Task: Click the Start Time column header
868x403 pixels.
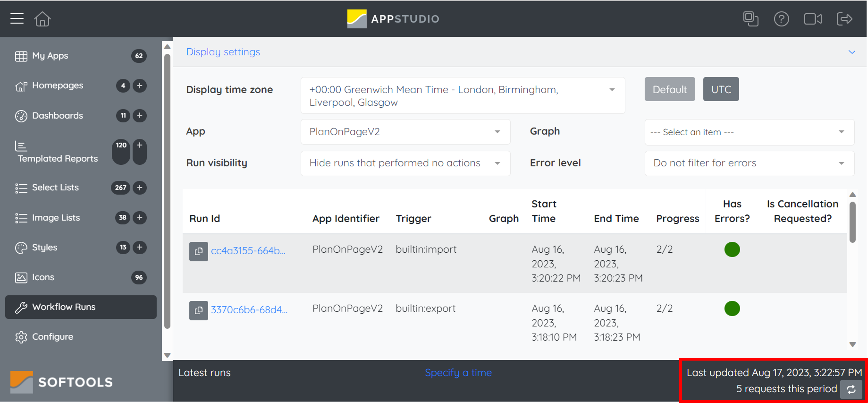Action: (x=544, y=211)
